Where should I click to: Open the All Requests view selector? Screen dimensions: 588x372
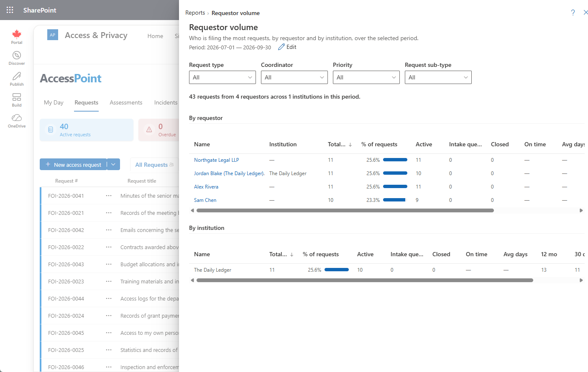(x=154, y=165)
